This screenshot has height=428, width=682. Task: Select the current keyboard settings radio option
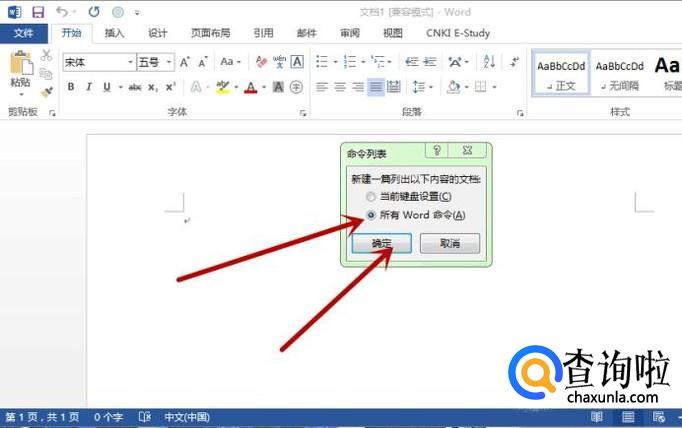point(371,197)
